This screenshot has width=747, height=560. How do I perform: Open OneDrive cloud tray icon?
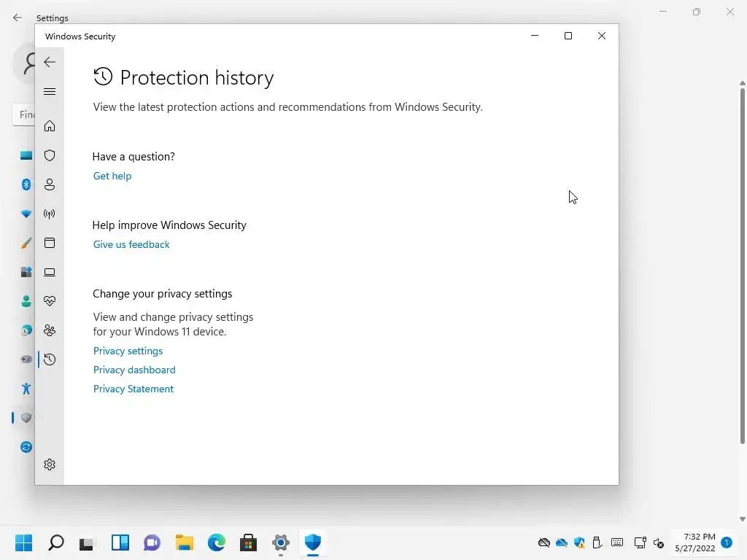point(562,542)
